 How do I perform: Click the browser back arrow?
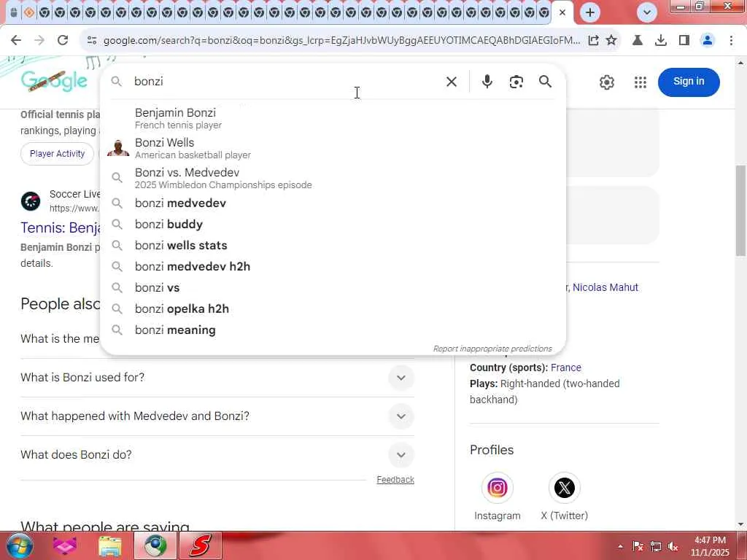tap(16, 41)
